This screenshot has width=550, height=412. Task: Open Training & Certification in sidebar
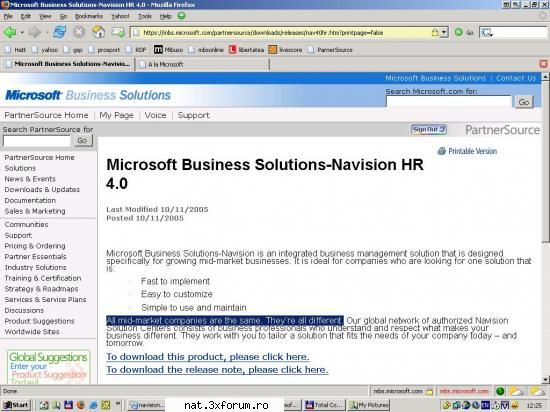coord(43,278)
